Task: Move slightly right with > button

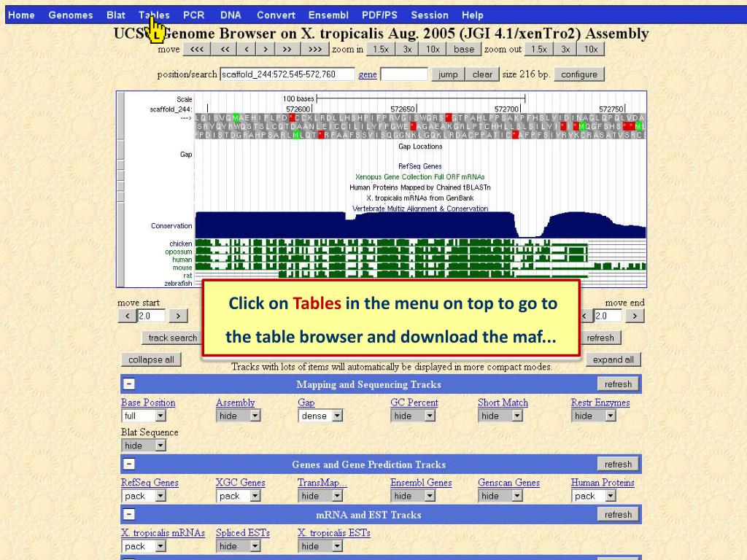Action: tap(266, 49)
